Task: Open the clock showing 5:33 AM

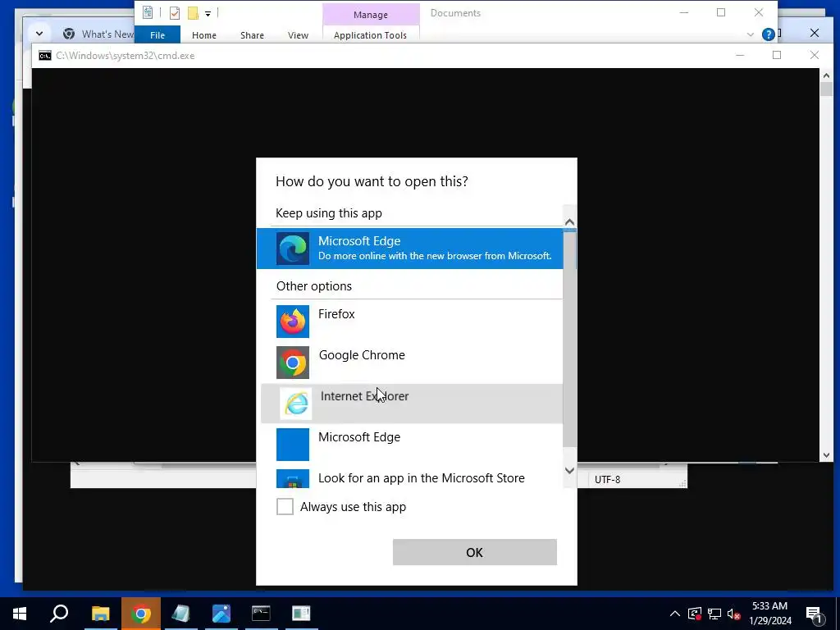Action: [769, 614]
